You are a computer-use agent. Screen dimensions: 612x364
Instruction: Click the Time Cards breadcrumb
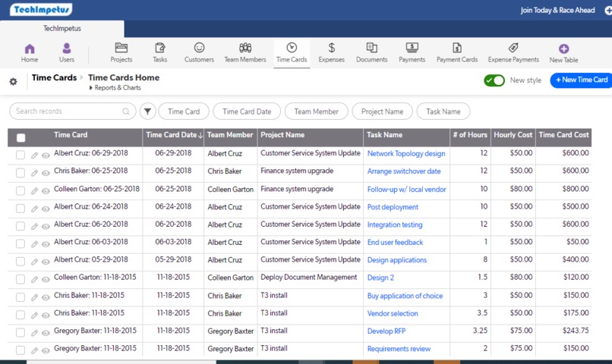coord(54,77)
